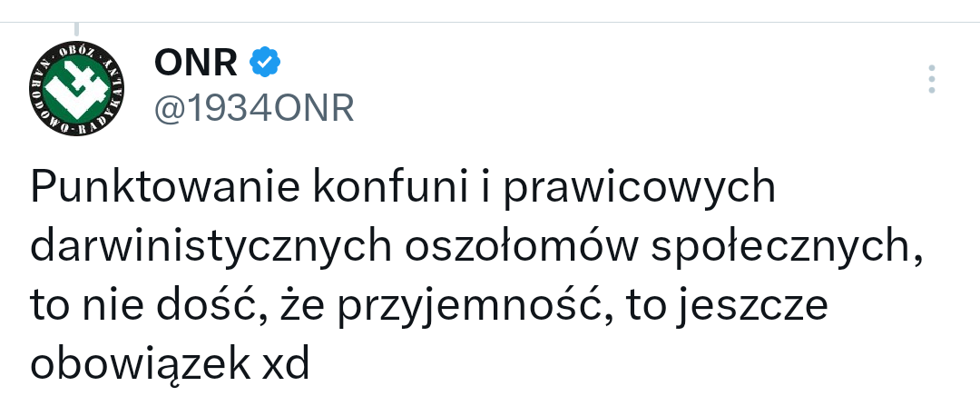Click the word "prawicowych" in the post
Screen dimensions: 980x416
pos(638,189)
